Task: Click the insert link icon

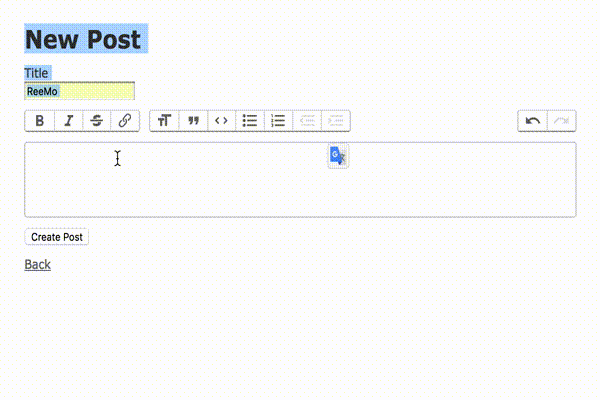Action: coord(125,121)
